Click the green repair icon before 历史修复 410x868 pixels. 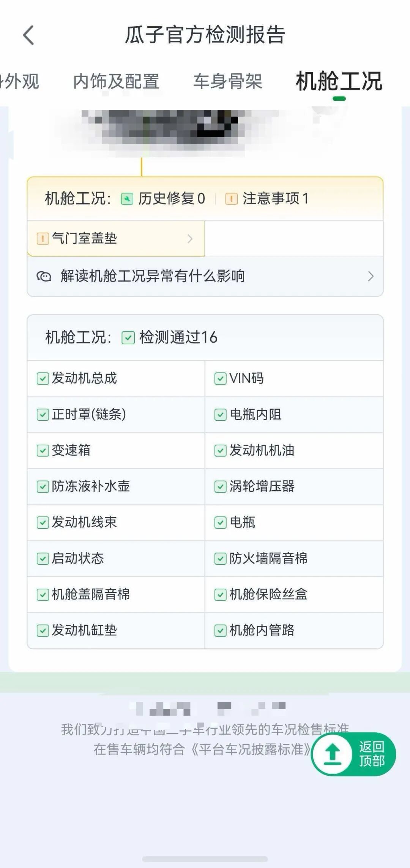(x=127, y=199)
